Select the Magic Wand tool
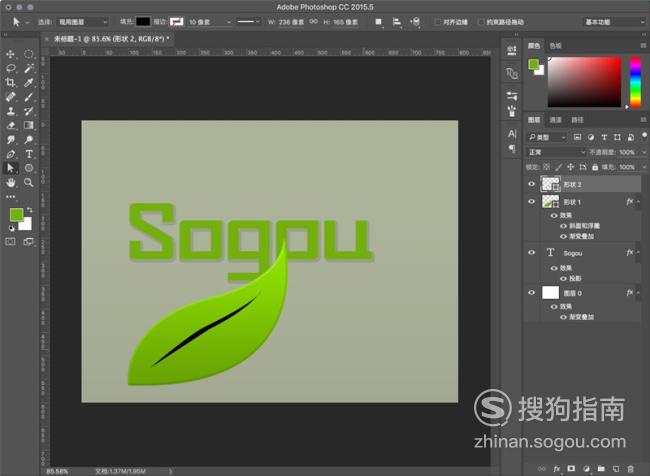Screen dimensions: 650x476 click(x=29, y=68)
